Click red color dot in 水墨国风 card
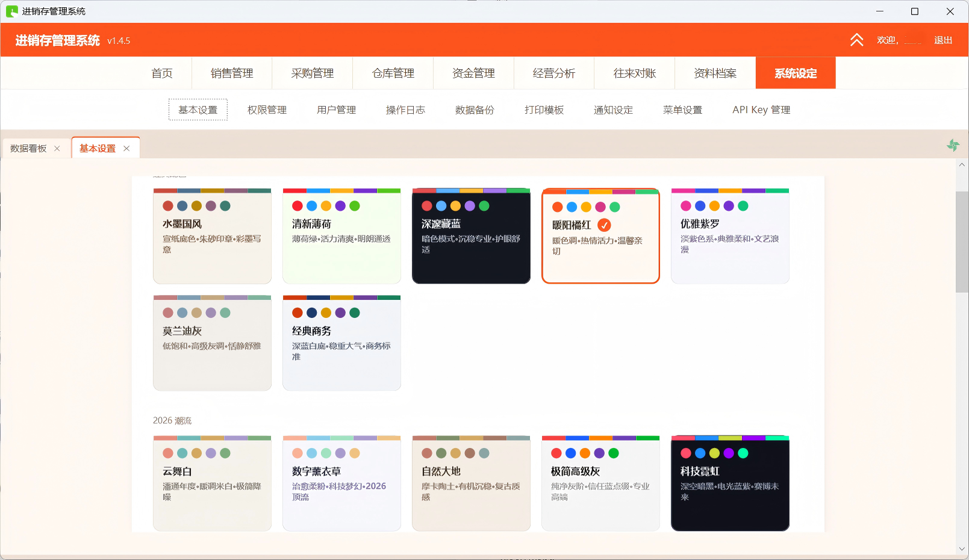The image size is (969, 560). click(168, 206)
